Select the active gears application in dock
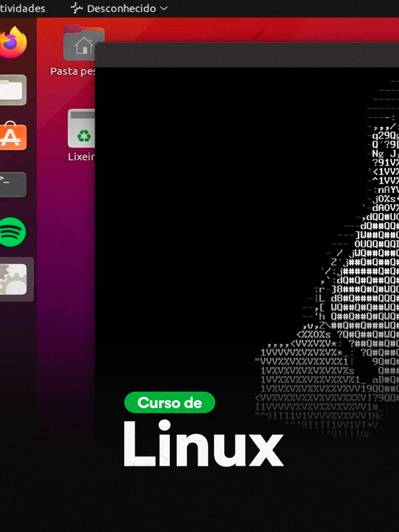This screenshot has width=399, height=532. (13, 279)
